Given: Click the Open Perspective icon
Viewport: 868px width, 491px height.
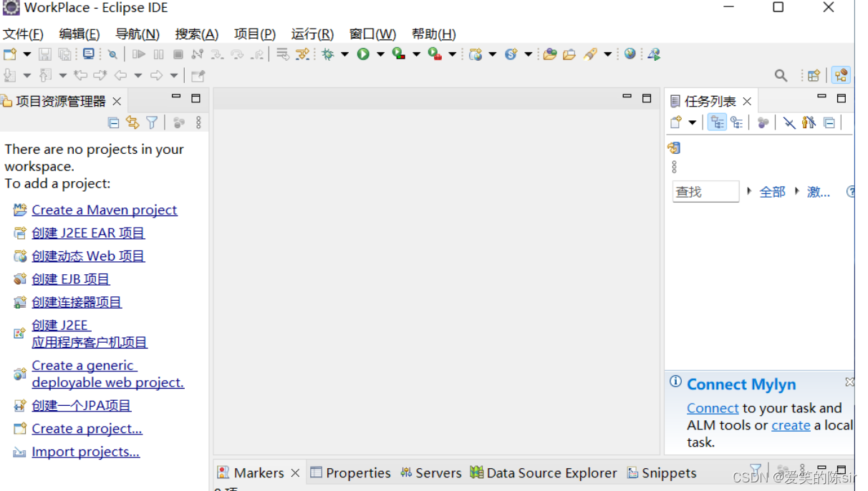Looking at the screenshot, I should click(814, 75).
